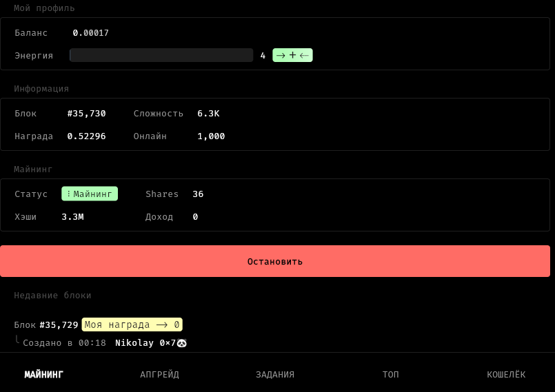Click the Сложность value 6.3K

(x=208, y=114)
